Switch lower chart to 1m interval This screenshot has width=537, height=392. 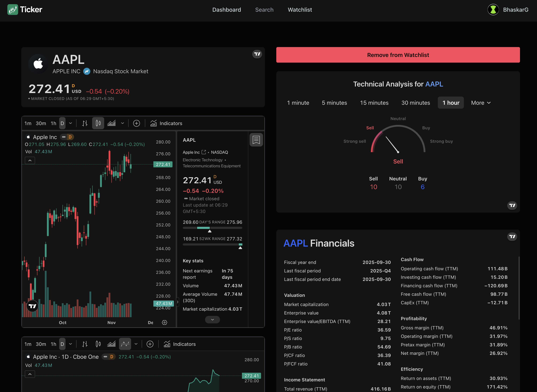(x=28, y=344)
